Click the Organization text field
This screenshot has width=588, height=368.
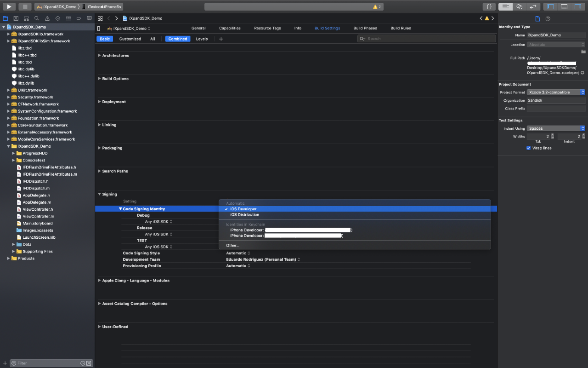(x=556, y=100)
